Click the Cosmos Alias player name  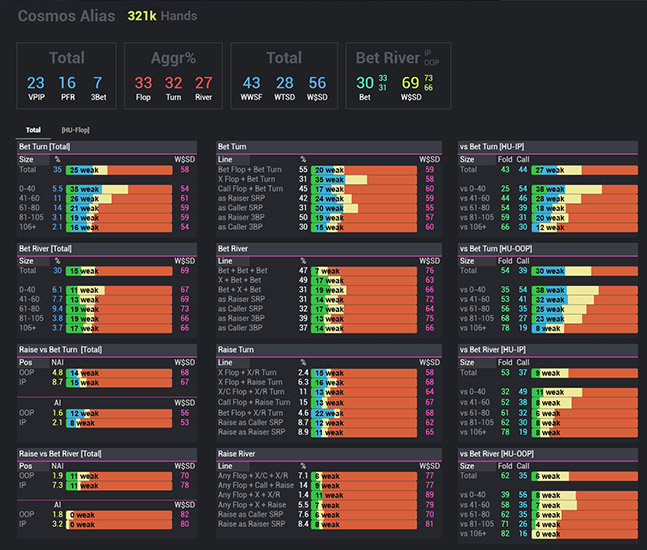click(65, 17)
